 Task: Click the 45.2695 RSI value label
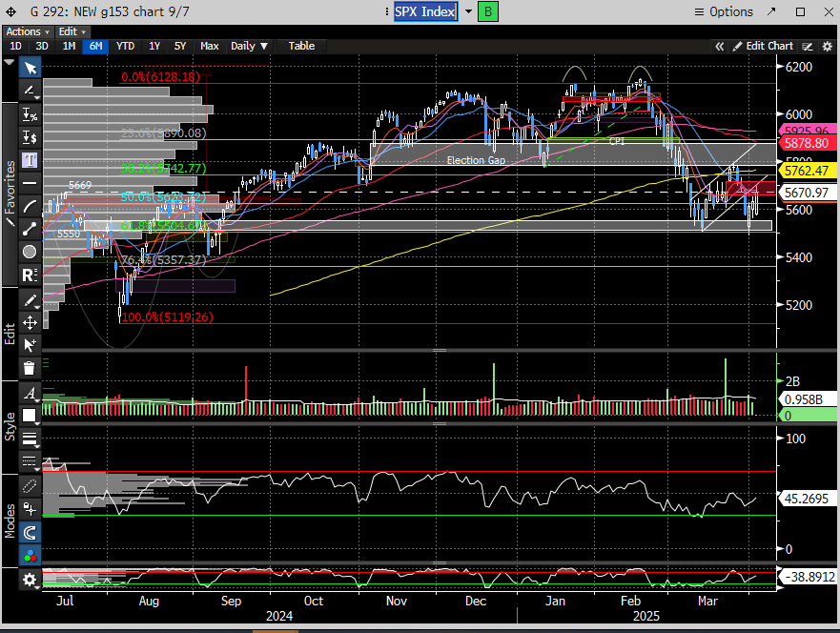tap(807, 499)
